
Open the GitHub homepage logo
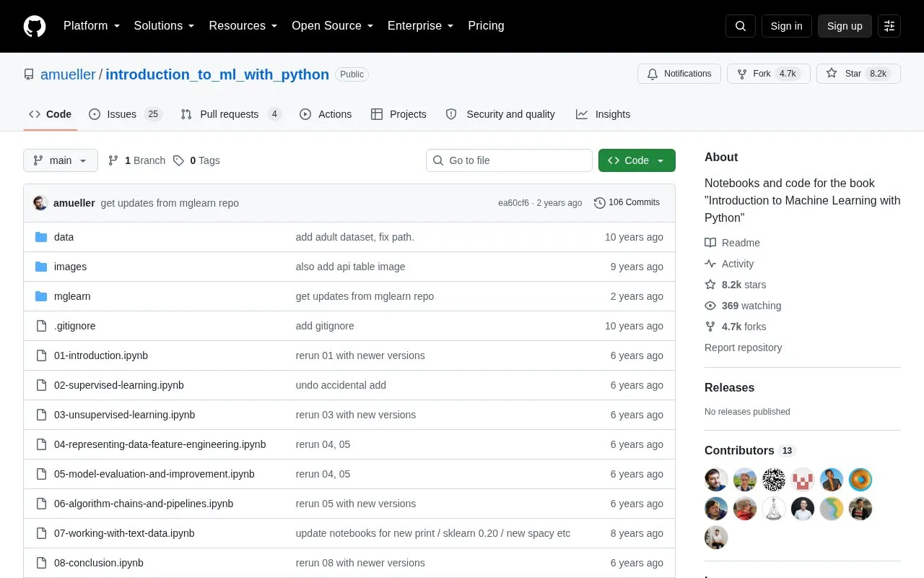(35, 26)
